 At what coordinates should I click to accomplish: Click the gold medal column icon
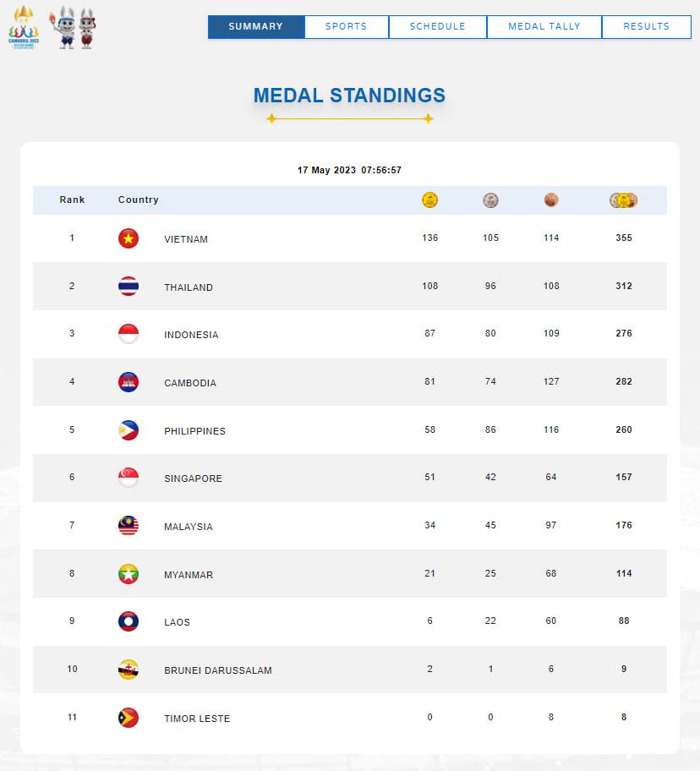(x=429, y=200)
